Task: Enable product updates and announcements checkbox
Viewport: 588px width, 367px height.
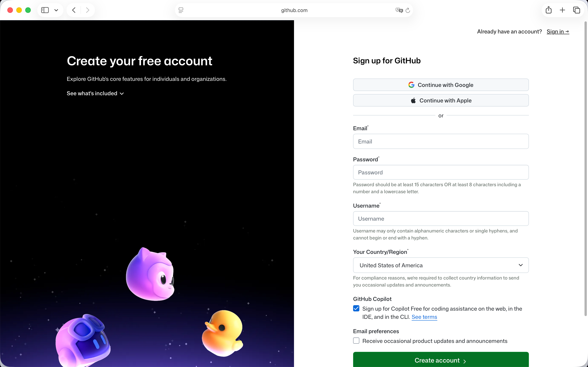Action: [356, 341]
